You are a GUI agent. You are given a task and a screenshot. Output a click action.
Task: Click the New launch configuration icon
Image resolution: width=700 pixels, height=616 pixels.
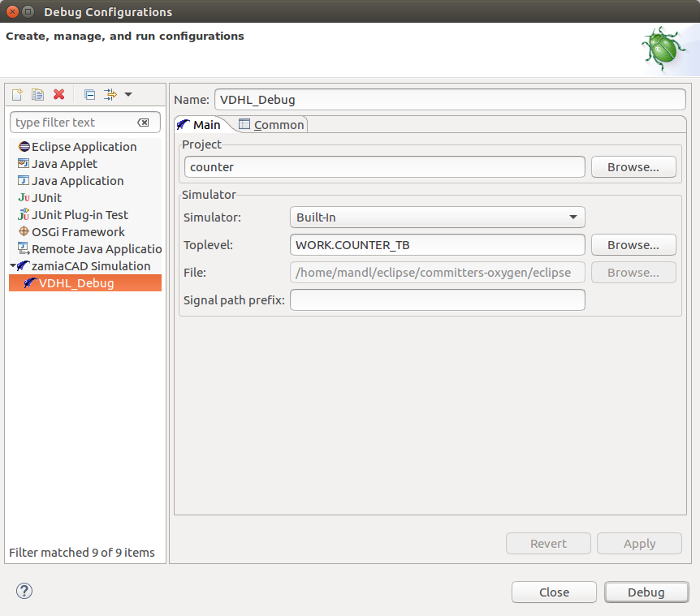[17, 95]
